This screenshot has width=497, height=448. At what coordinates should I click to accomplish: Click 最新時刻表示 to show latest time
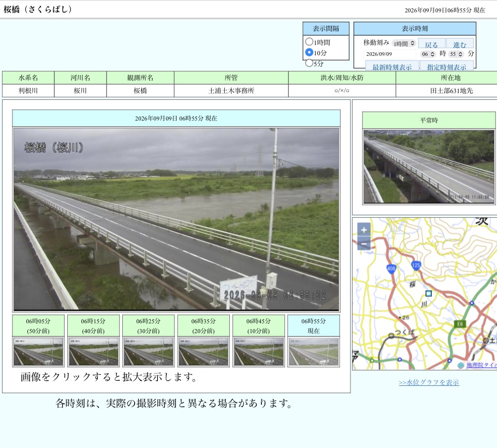click(392, 66)
